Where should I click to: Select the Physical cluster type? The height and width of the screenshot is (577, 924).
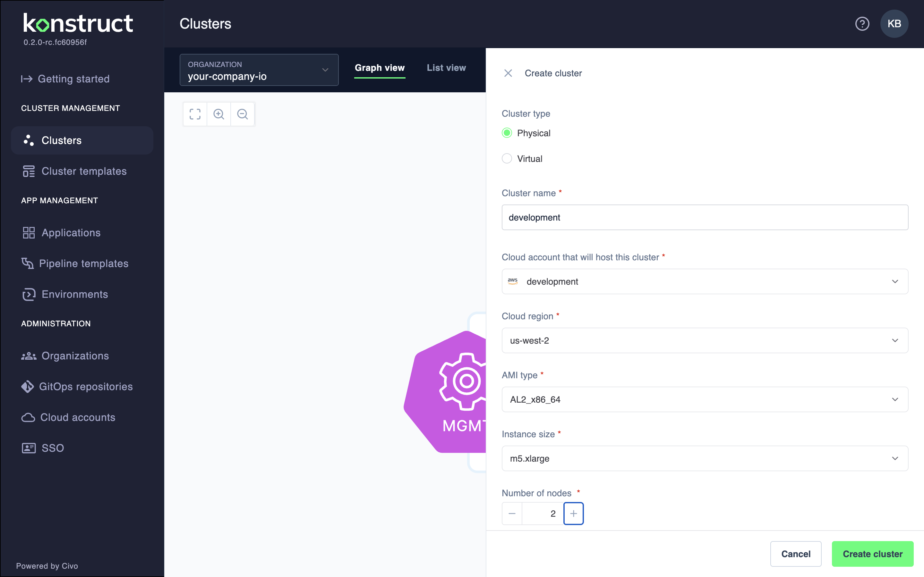(x=507, y=133)
